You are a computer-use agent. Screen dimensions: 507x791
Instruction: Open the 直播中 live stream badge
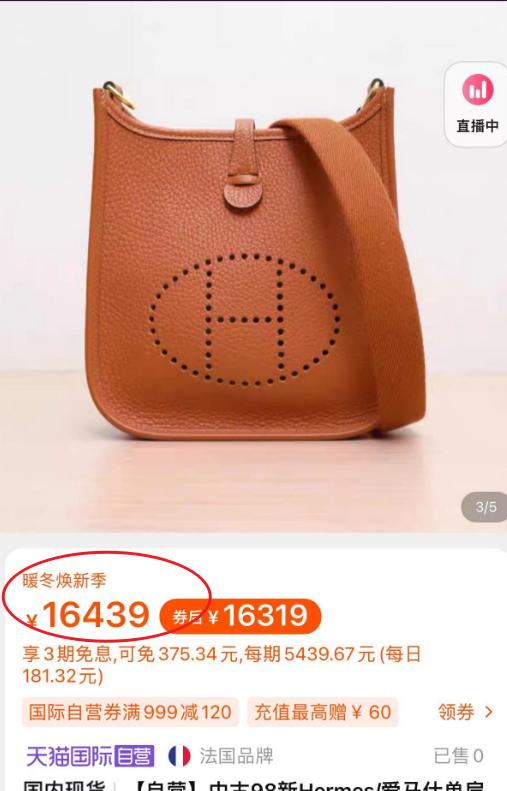click(x=476, y=105)
